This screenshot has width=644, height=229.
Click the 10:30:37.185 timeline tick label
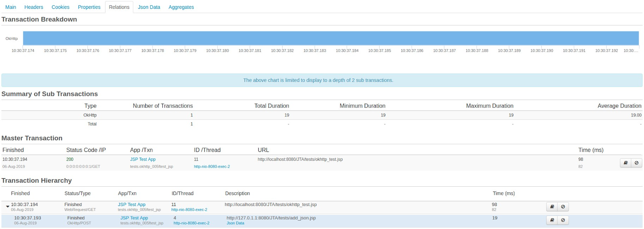[x=380, y=51]
